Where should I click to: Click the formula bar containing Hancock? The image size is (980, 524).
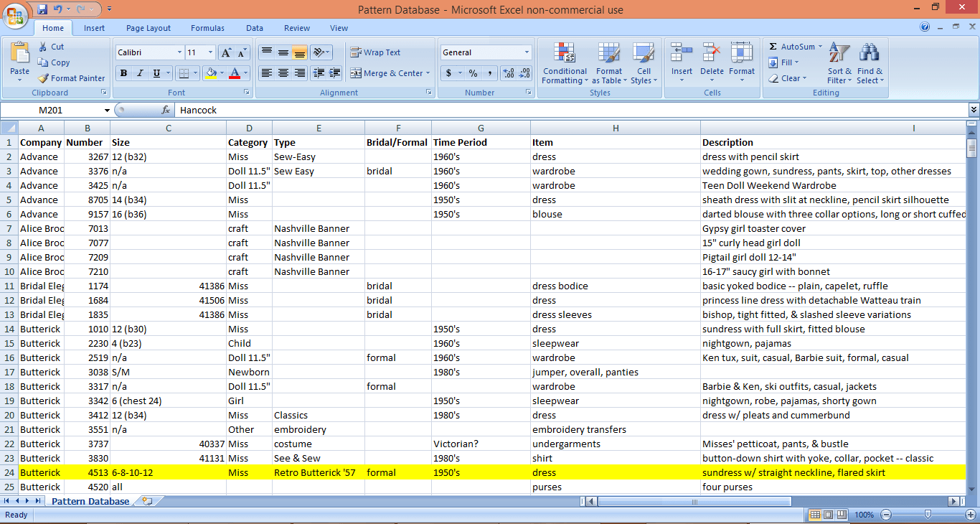tap(572, 110)
